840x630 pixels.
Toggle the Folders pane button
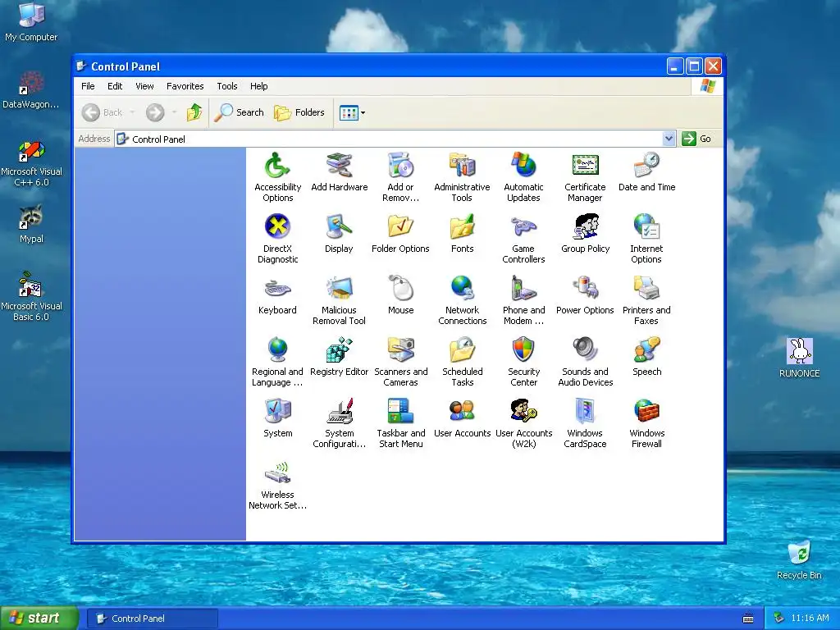click(299, 112)
